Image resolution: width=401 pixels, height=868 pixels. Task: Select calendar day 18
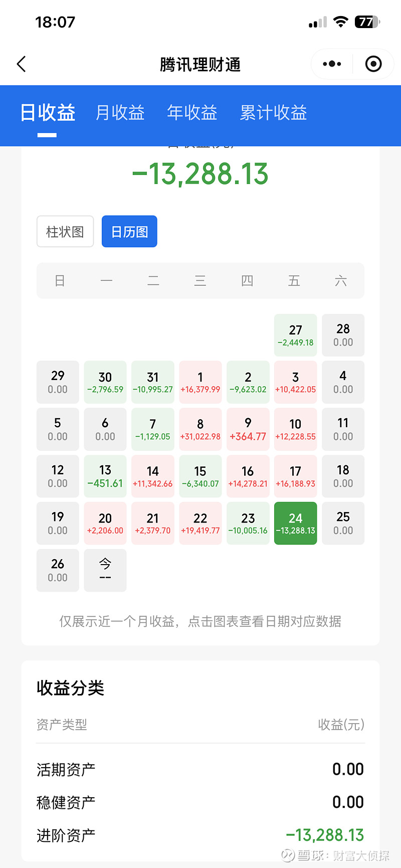[343, 476]
